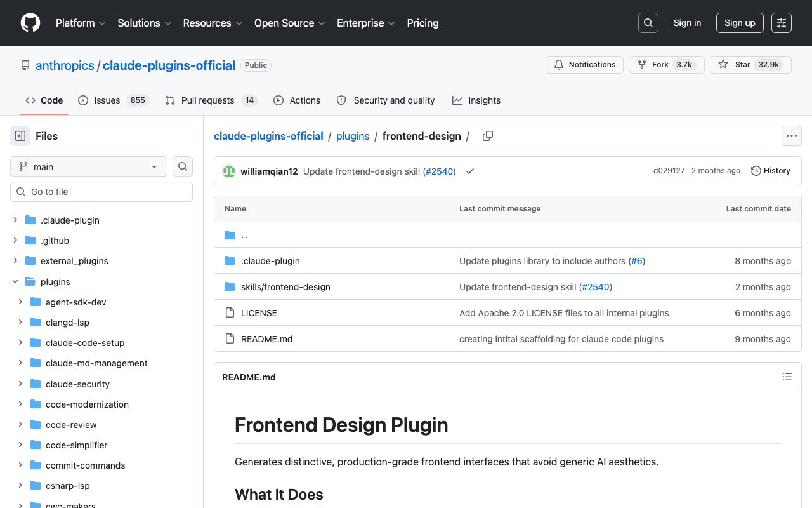
Task: Open the csharp-lsp folder in the tree
Action: point(68,485)
